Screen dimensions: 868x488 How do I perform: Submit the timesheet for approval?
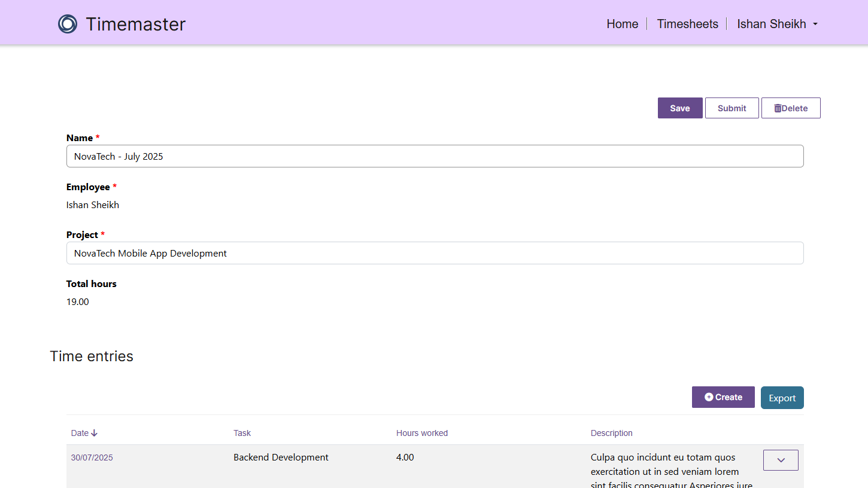(x=732, y=108)
